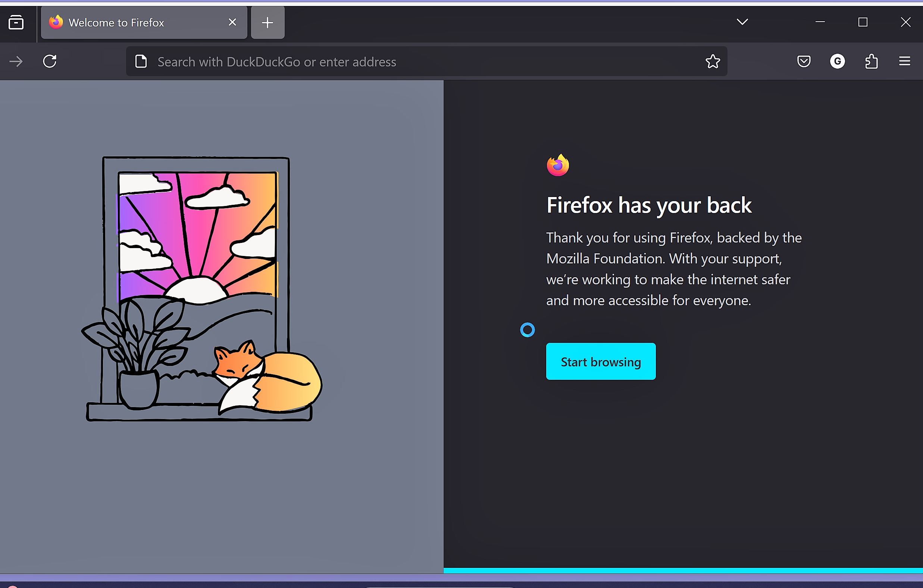The image size is (923, 588).
Task: Open a new tab with plus button
Action: pyautogui.click(x=267, y=23)
